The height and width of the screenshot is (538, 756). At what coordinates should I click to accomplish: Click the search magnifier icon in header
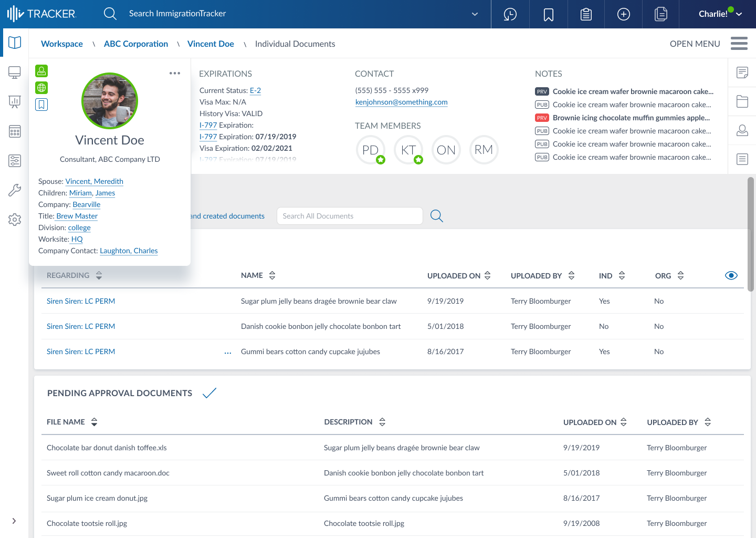pyautogui.click(x=110, y=14)
